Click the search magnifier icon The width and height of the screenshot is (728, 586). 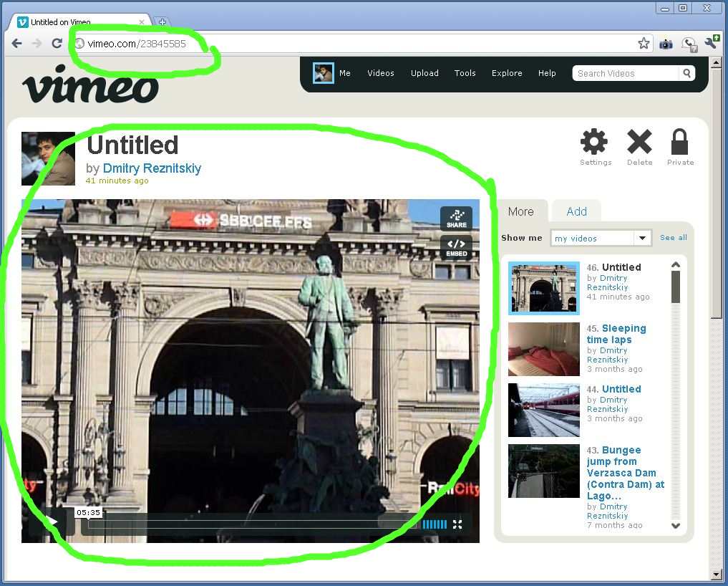(686, 73)
